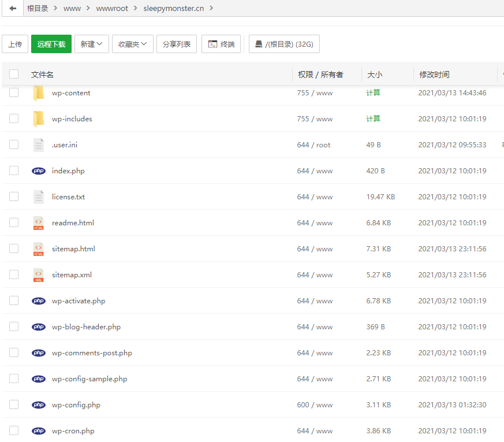504x442 pixels.
Task: Check the index.php row checkbox
Action: coord(14,170)
